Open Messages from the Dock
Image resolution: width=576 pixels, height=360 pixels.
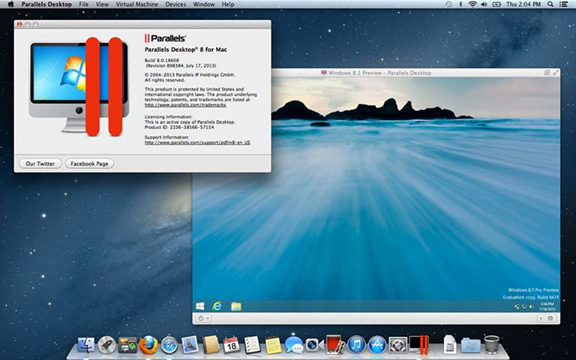294,345
